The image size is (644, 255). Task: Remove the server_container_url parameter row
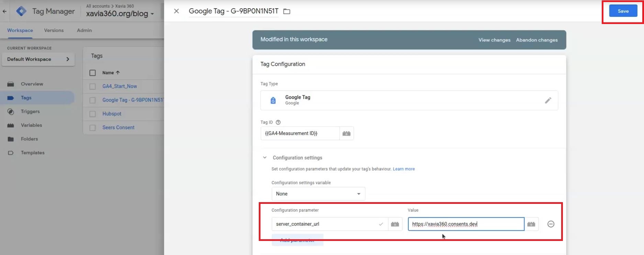[551, 224]
